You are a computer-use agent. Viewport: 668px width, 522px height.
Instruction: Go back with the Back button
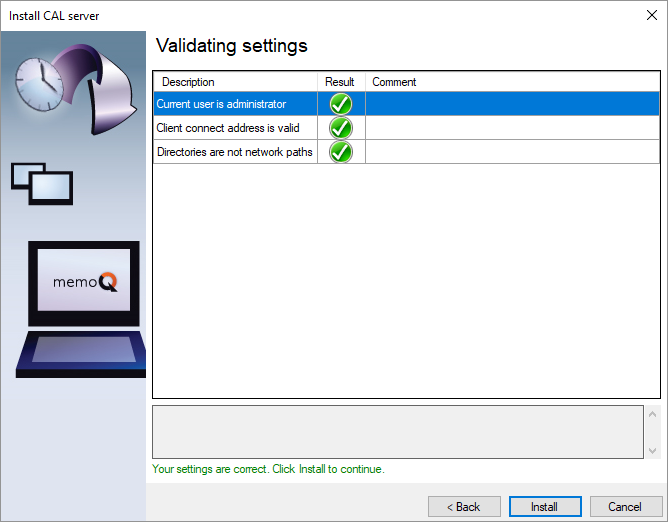pos(464,507)
